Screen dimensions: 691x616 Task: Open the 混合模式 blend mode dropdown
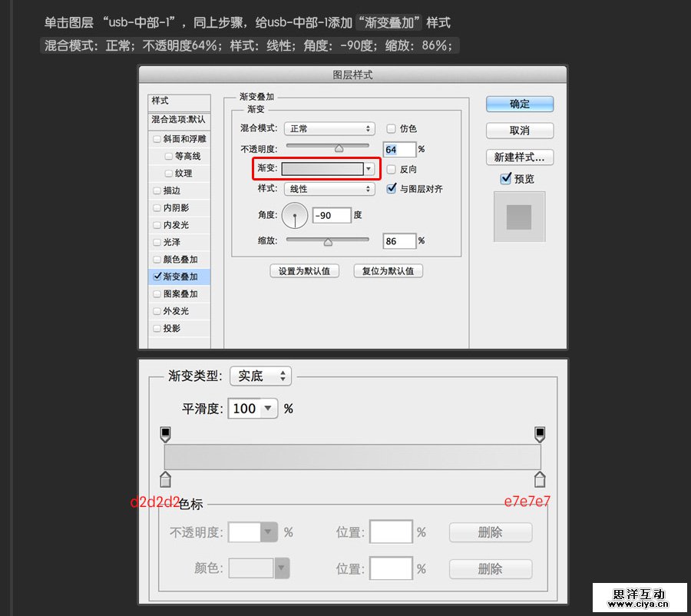point(329,128)
